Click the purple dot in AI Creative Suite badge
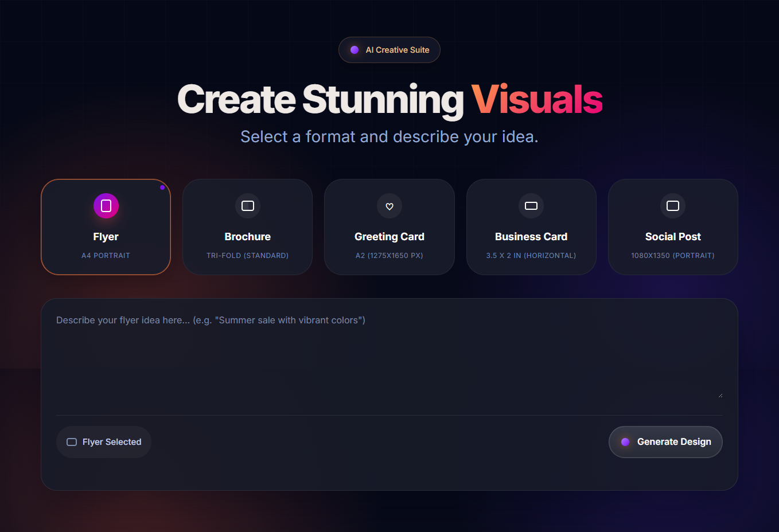Viewport: 779px width, 532px height. coord(355,50)
